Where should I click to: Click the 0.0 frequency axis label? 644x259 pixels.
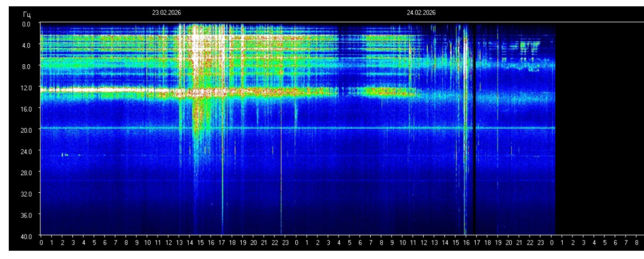point(26,24)
